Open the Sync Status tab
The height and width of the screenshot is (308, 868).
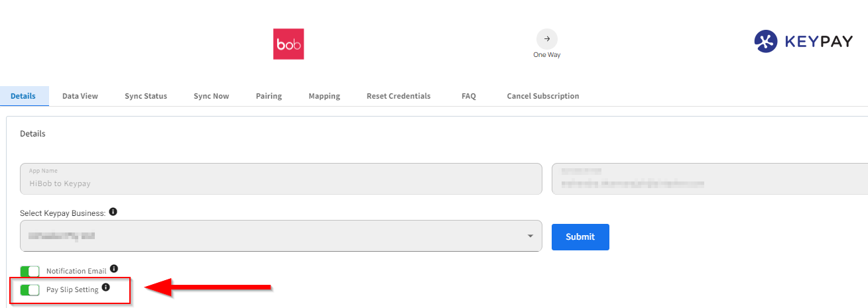(x=146, y=96)
